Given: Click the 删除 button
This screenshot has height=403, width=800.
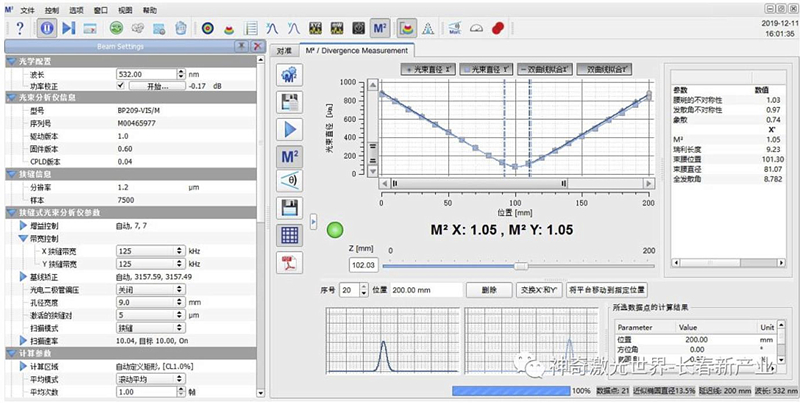Looking at the screenshot, I should coord(488,289).
